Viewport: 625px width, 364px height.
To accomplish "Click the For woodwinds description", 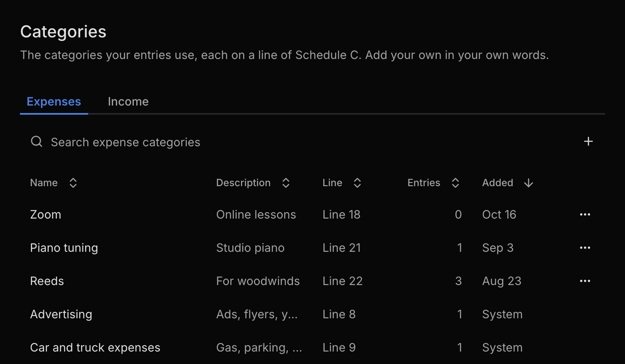I will click(x=258, y=281).
